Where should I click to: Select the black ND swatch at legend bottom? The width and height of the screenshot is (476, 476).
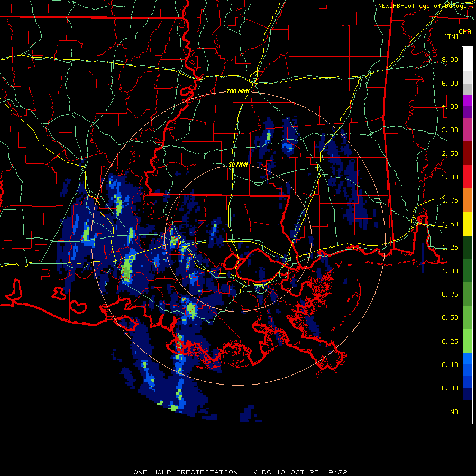[467, 411]
